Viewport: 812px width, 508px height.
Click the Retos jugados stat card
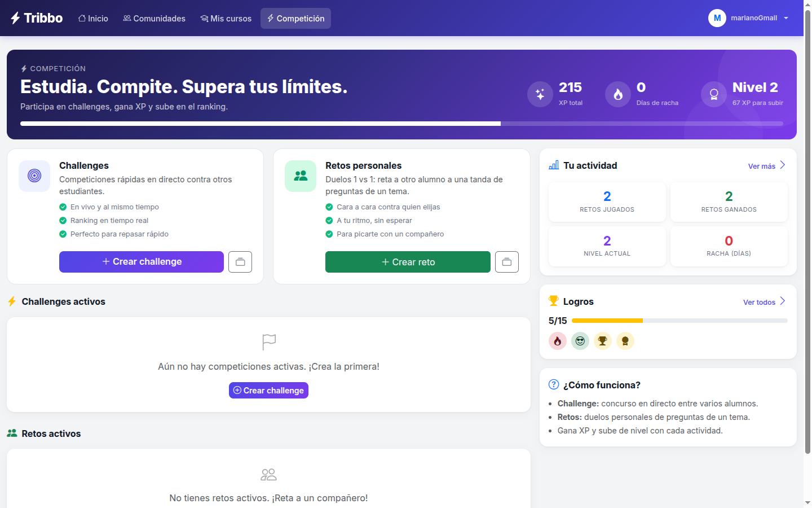[x=607, y=202]
